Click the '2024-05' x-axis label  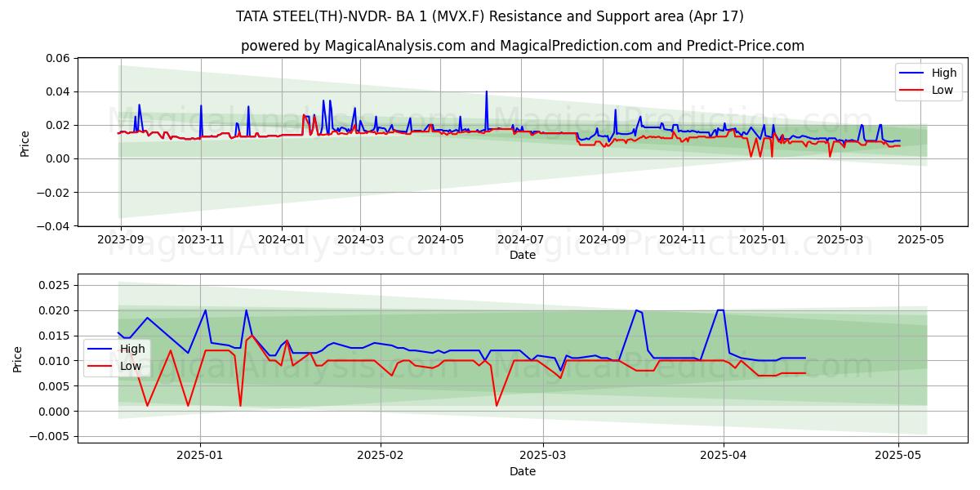pos(440,239)
